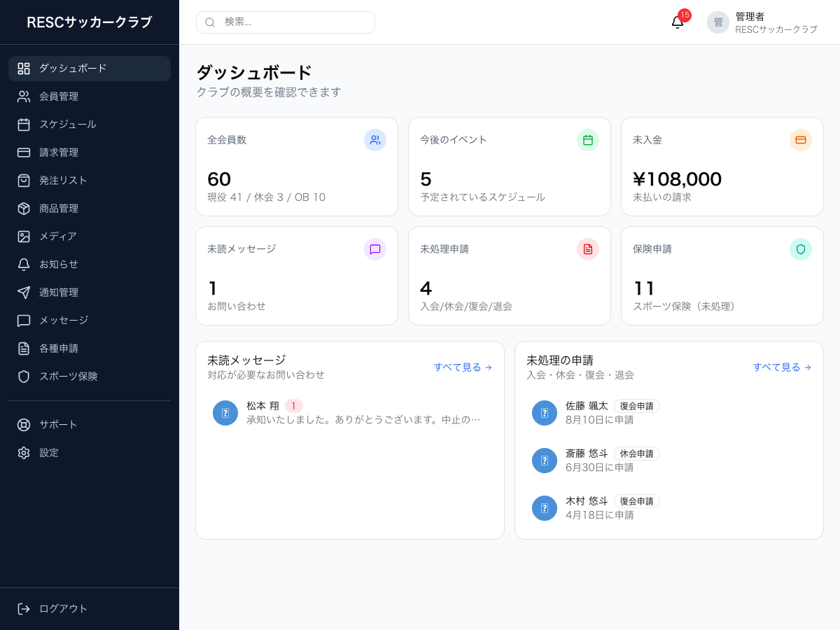Image resolution: width=840 pixels, height=630 pixels.
Task: Navigate to 商品管理
Action: tap(90, 209)
